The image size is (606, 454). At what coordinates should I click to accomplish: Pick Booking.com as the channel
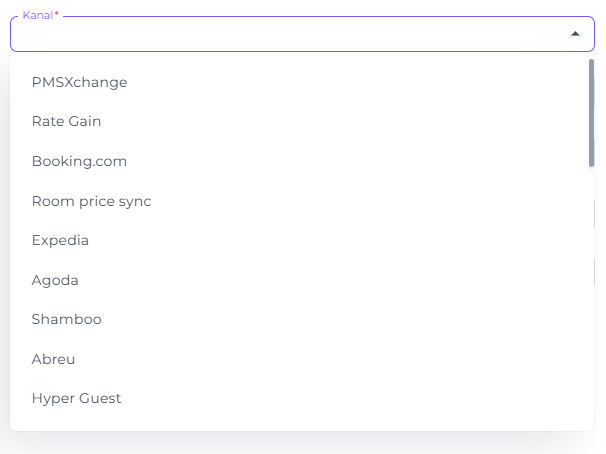coord(302,161)
